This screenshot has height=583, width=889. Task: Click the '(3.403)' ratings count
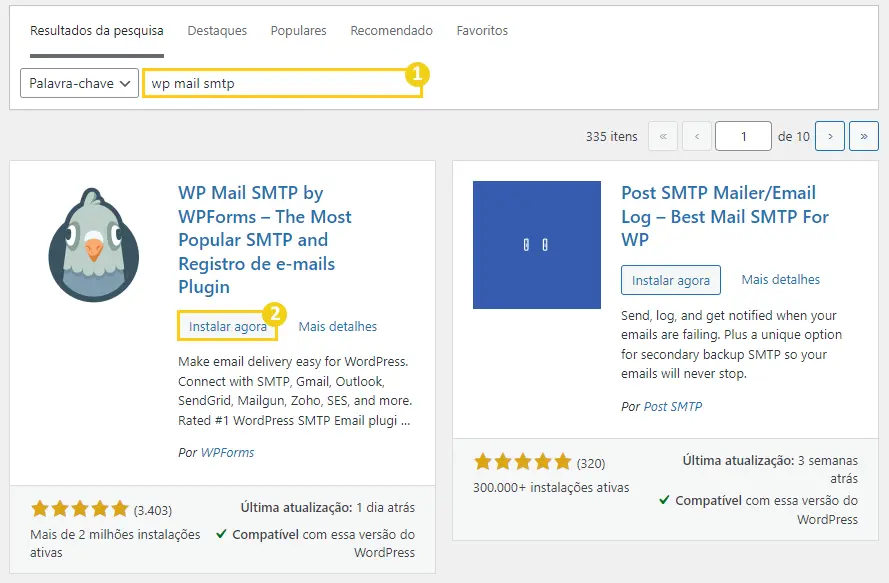point(153,510)
